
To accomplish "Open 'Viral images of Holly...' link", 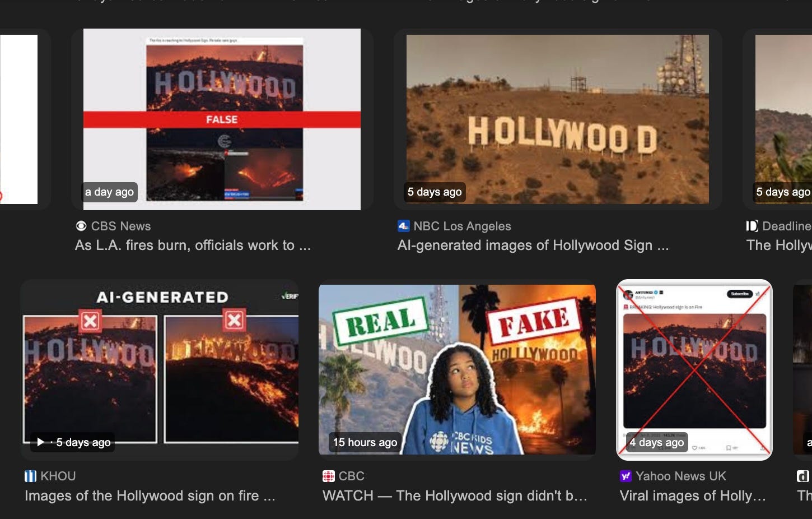I will pyautogui.click(x=693, y=496).
